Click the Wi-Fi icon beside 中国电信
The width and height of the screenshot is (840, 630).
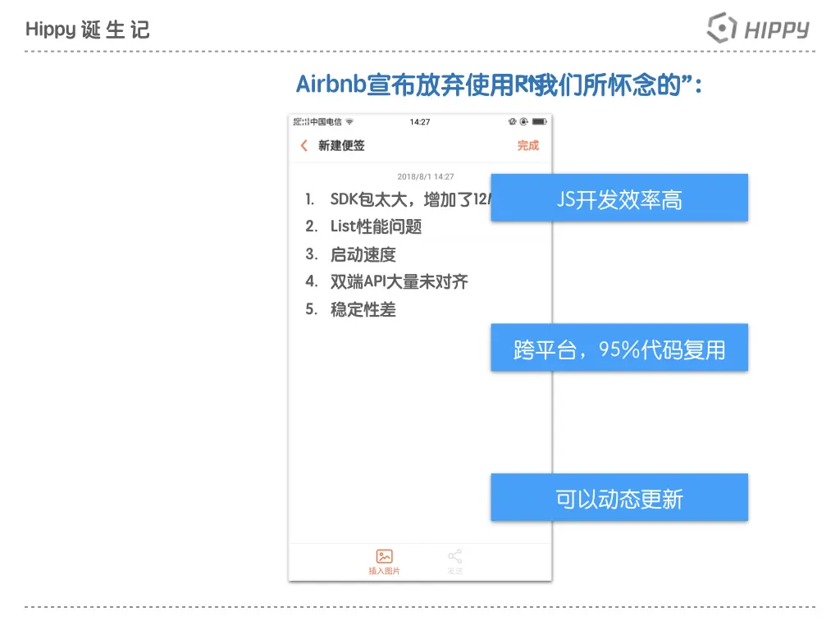click(x=349, y=121)
